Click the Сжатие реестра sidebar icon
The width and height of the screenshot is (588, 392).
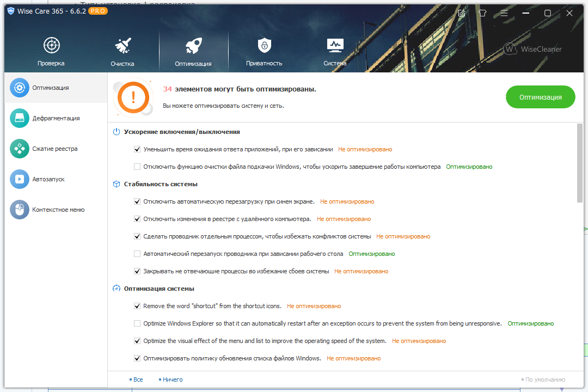pyautogui.click(x=20, y=149)
